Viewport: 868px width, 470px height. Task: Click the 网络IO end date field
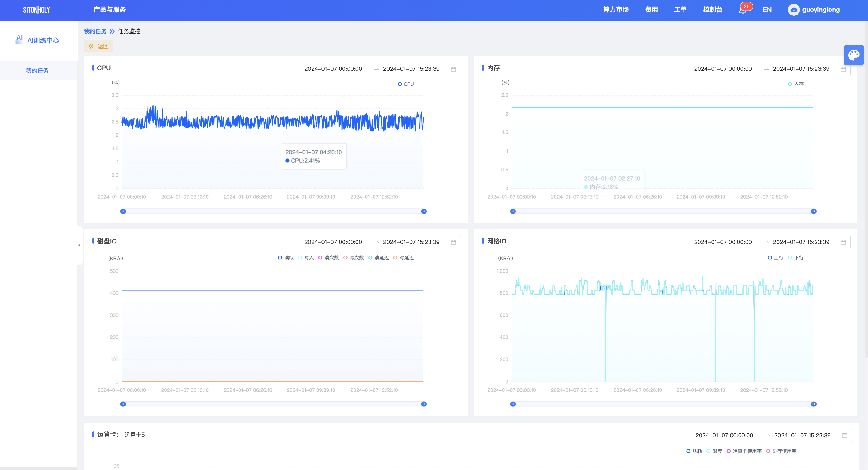click(801, 242)
